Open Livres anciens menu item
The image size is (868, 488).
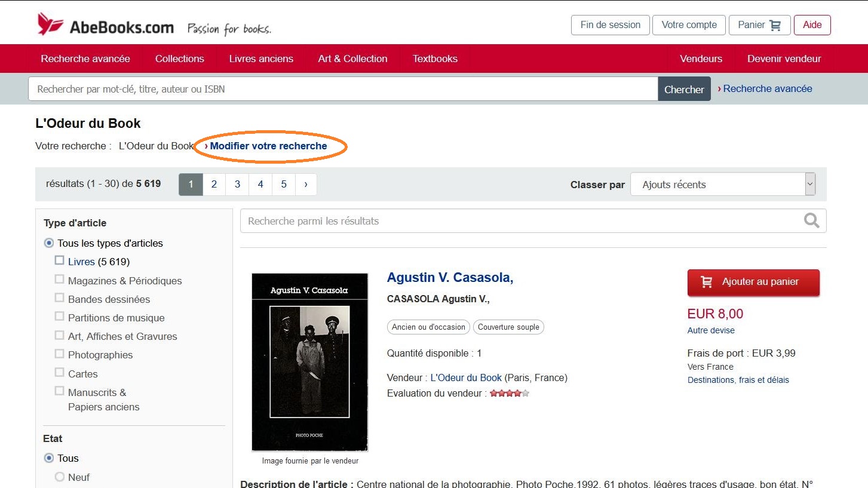pyautogui.click(x=261, y=59)
